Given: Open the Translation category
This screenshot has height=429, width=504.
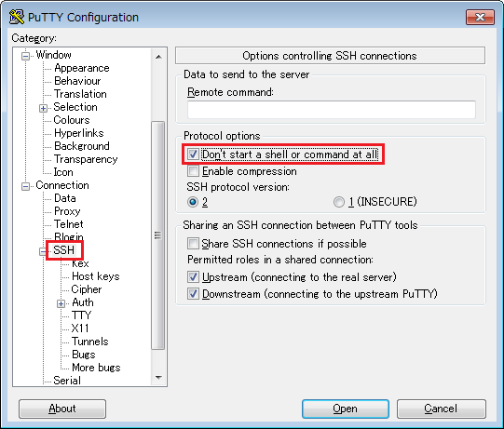Looking at the screenshot, I should pyautogui.click(x=80, y=94).
